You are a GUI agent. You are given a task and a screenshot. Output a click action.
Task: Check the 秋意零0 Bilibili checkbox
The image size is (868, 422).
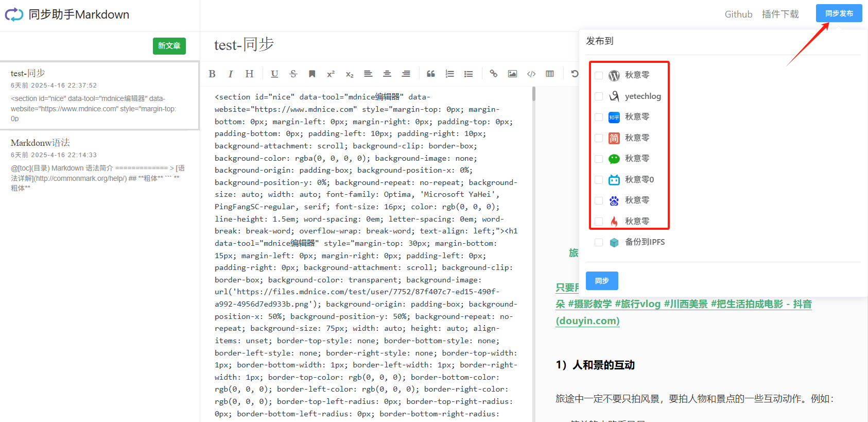[x=599, y=180]
